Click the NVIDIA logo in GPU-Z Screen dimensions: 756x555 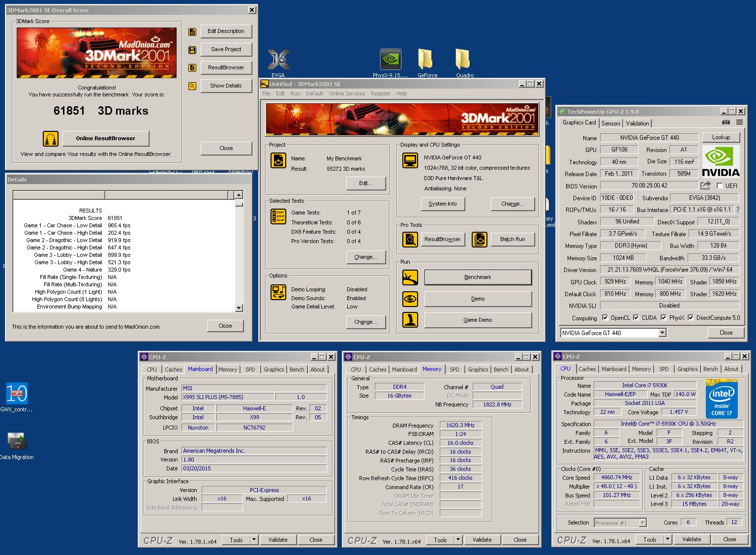point(720,161)
